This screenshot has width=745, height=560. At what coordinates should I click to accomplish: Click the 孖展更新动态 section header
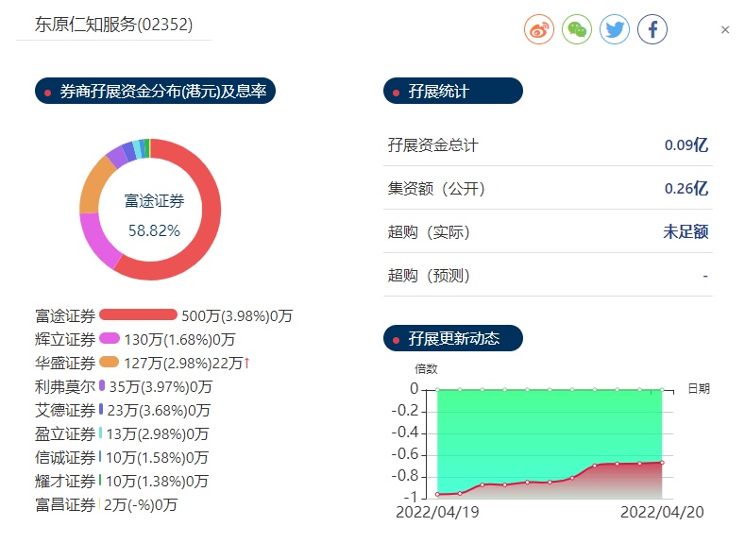[453, 338]
